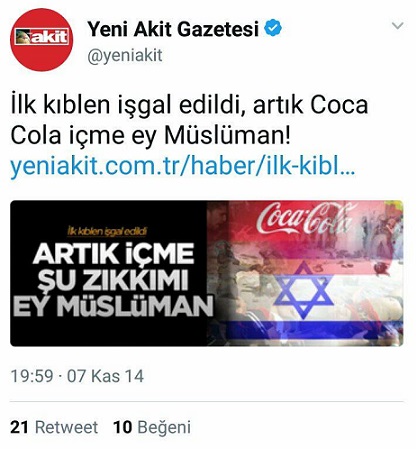Image resolution: width=416 pixels, height=449 pixels.
Task: Click the "EY MÜSLÜMAN" line in the image
Action: point(113,305)
